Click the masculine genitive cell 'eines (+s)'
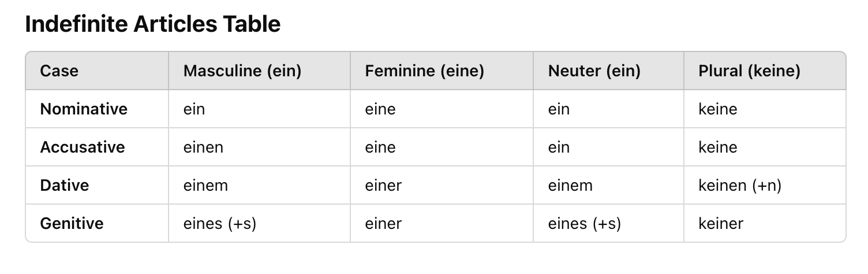868x274 pixels. [220, 223]
